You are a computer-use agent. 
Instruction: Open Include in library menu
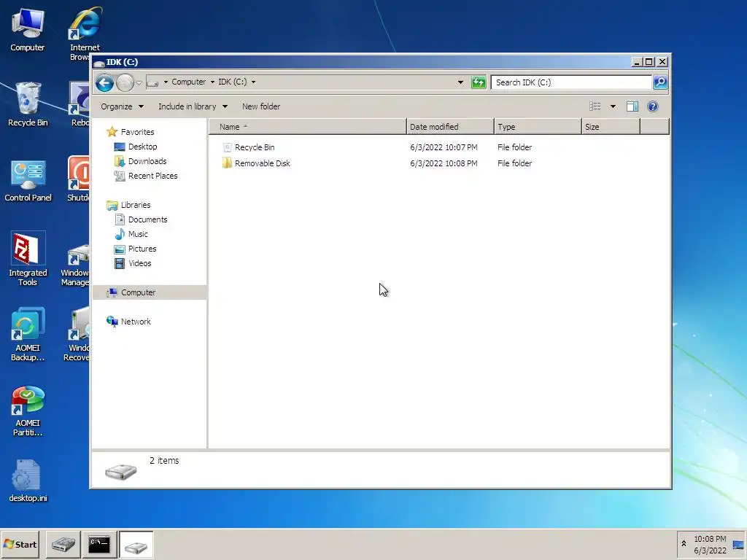click(x=193, y=106)
